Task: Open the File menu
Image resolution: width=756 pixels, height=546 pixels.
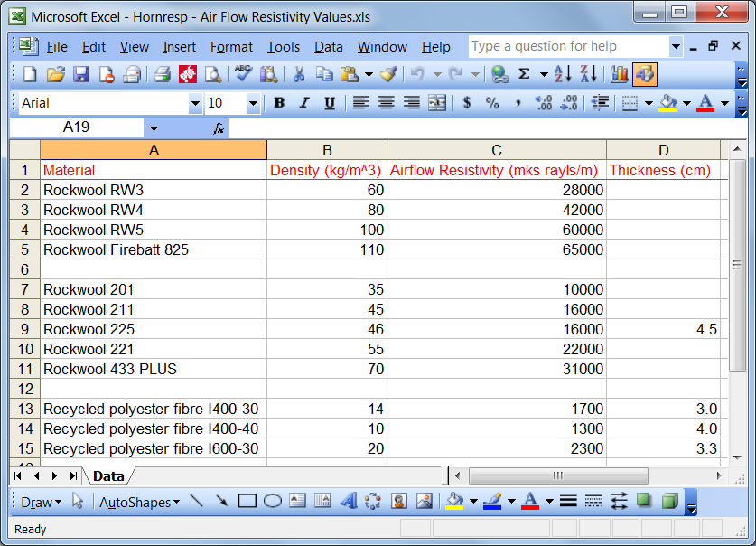Action: tap(57, 47)
